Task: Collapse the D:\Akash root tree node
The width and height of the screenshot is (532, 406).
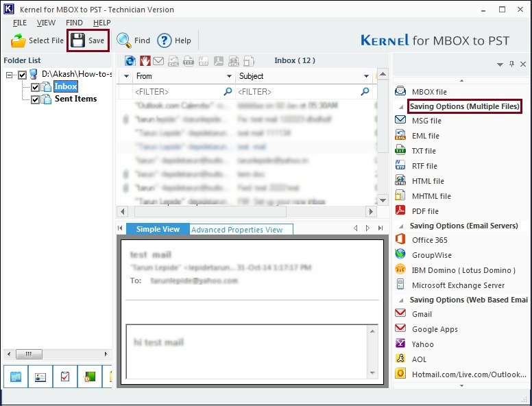Action: (x=9, y=75)
